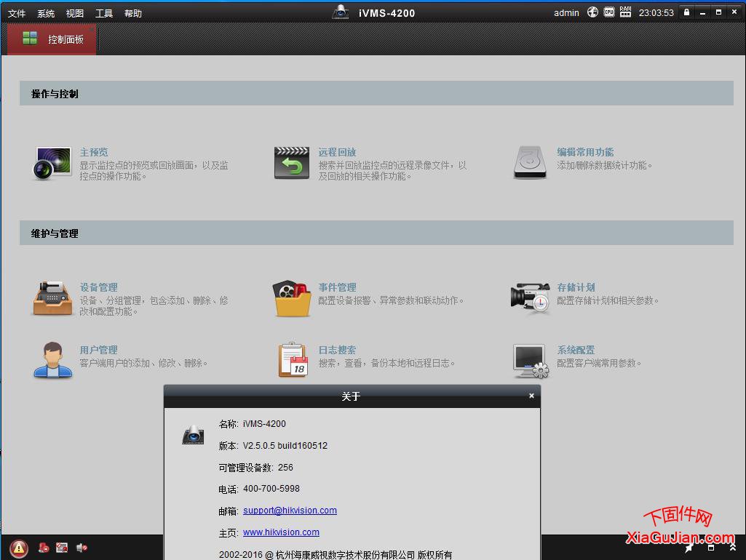Open the 日志搜索 log search clipboard icon
The width and height of the screenshot is (746, 560).
point(293,360)
